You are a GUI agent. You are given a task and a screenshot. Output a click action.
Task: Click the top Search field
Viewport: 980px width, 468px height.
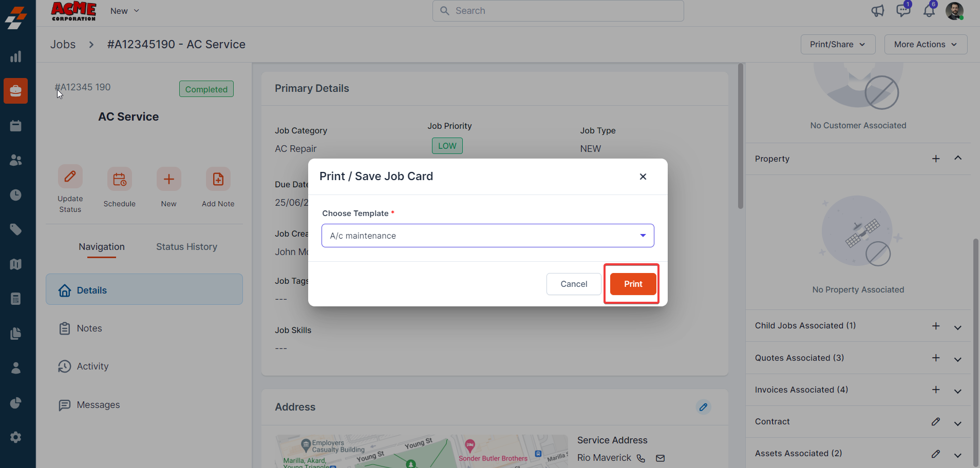pyautogui.click(x=558, y=11)
